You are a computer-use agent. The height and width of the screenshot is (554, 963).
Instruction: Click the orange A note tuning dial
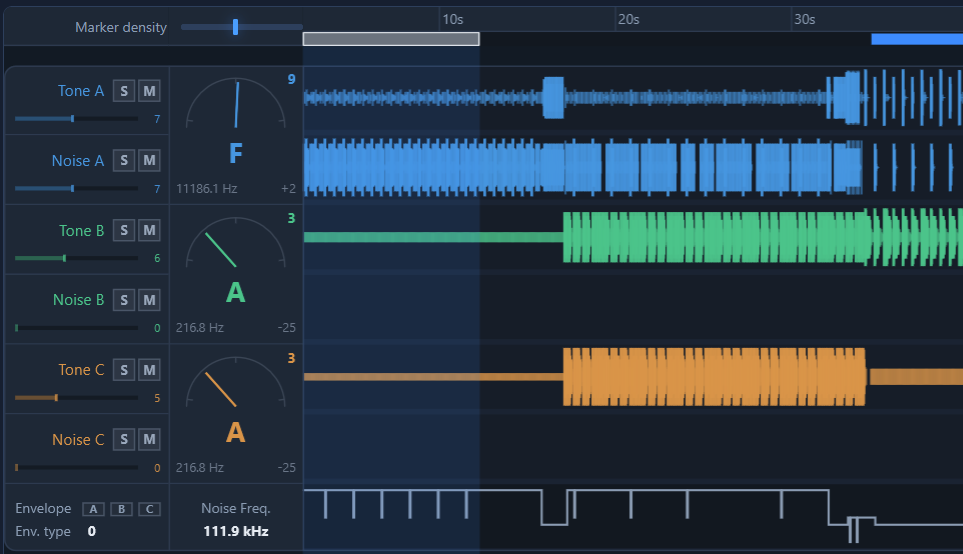236,381
